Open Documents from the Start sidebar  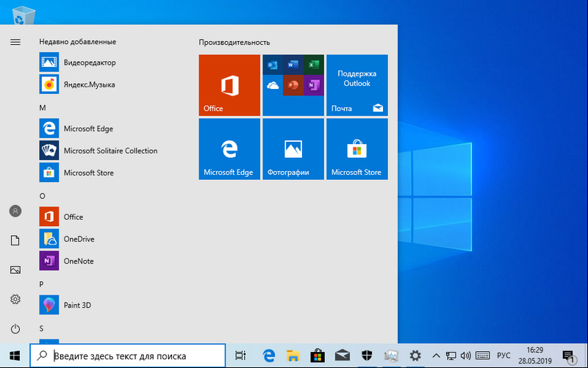[x=15, y=241]
